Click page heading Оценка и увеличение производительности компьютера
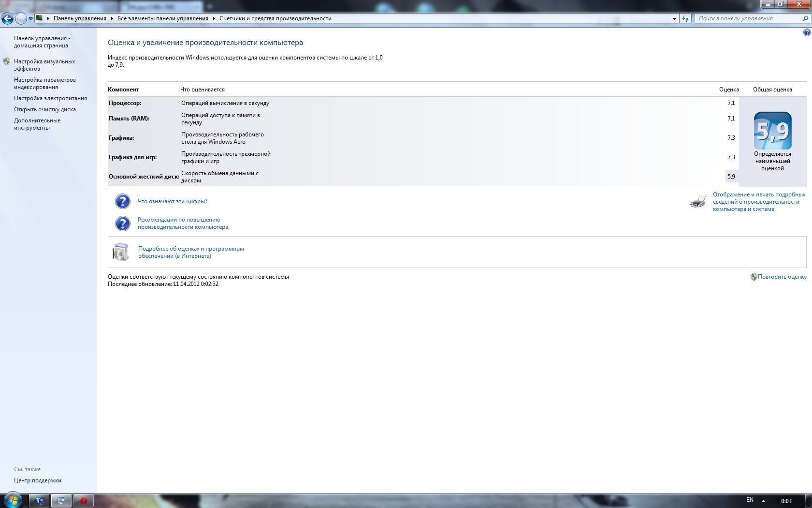The height and width of the screenshot is (508, 812). point(205,43)
